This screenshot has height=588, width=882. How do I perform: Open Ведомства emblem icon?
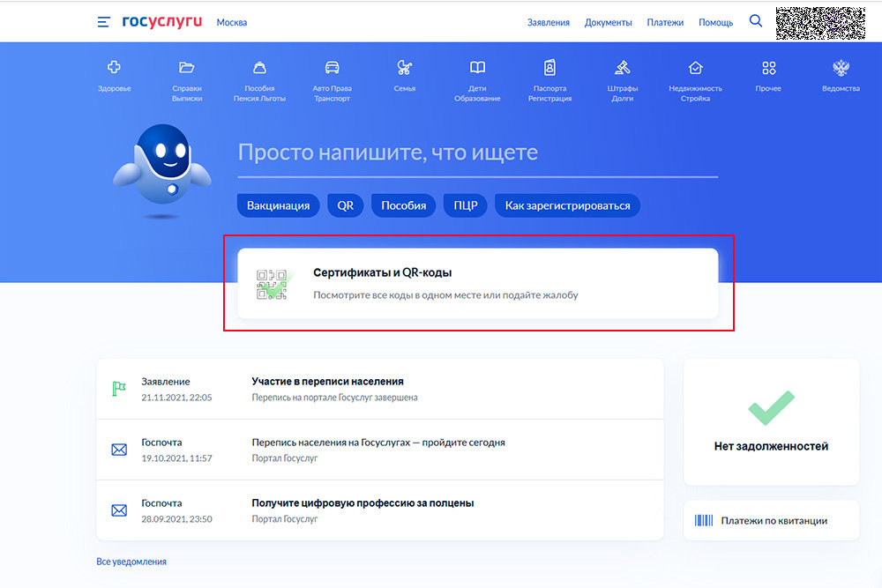[x=841, y=68]
